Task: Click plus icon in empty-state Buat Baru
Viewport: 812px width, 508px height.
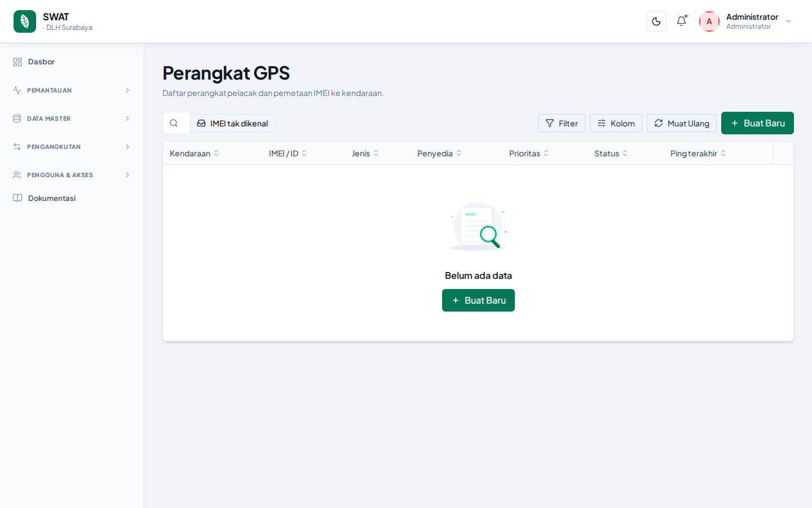Action: tap(456, 300)
